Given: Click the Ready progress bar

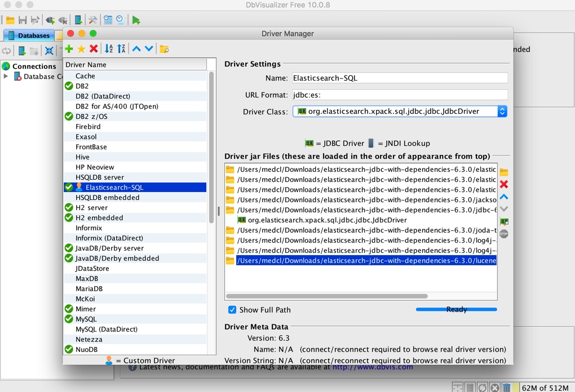Looking at the screenshot, I should [456, 310].
